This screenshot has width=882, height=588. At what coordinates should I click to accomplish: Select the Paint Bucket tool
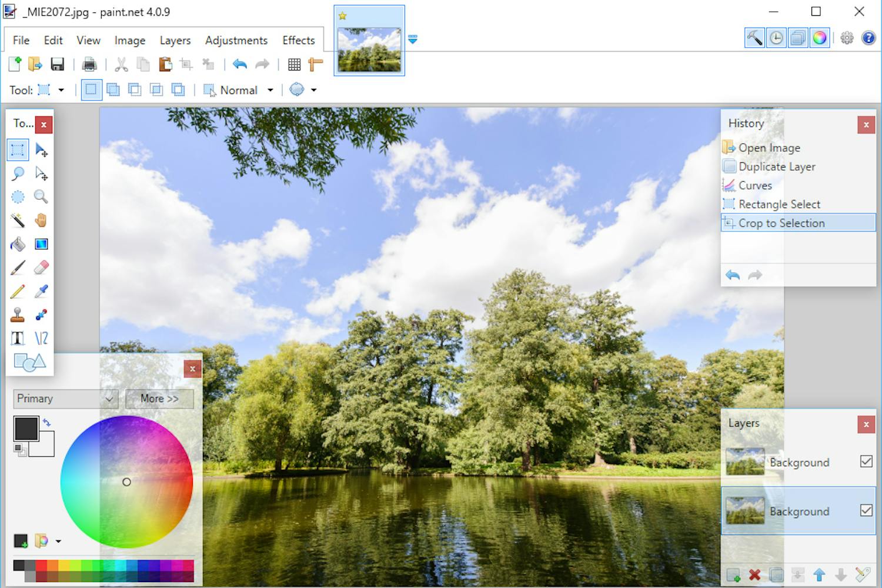[18, 243]
